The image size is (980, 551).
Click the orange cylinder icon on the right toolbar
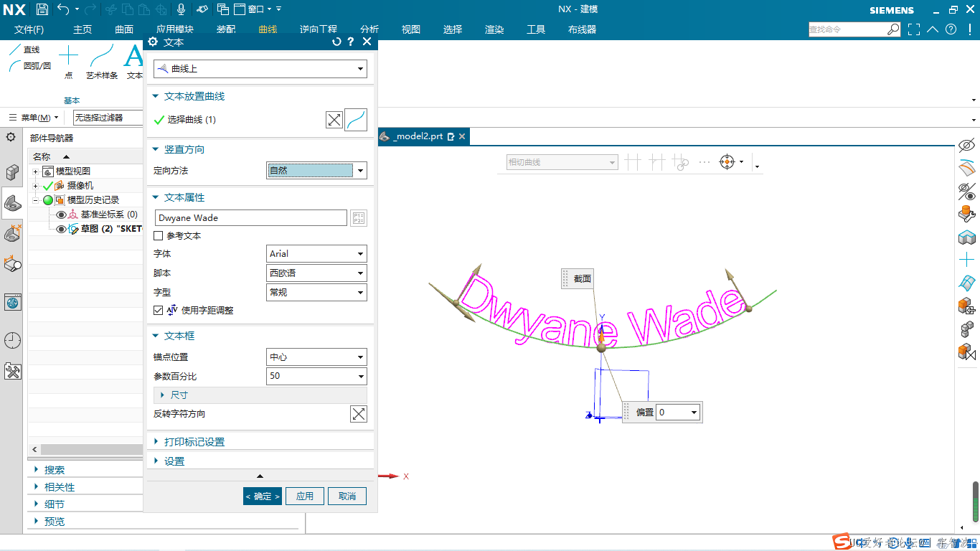(967, 213)
